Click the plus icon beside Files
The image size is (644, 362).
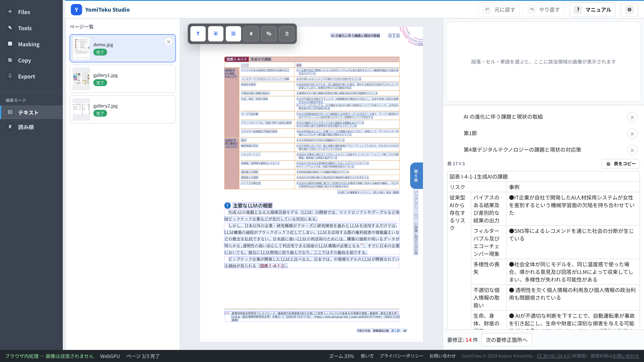10,11
